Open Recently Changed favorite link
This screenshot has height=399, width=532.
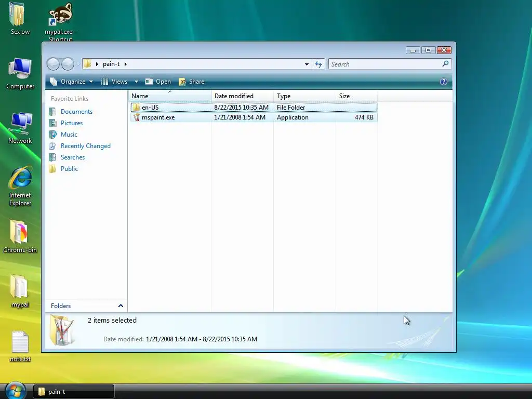click(86, 146)
